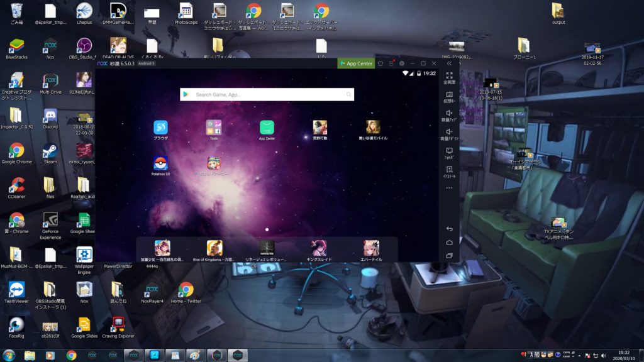
Task: Click the Windows Start button on taskbar
Action: [x=9, y=355]
